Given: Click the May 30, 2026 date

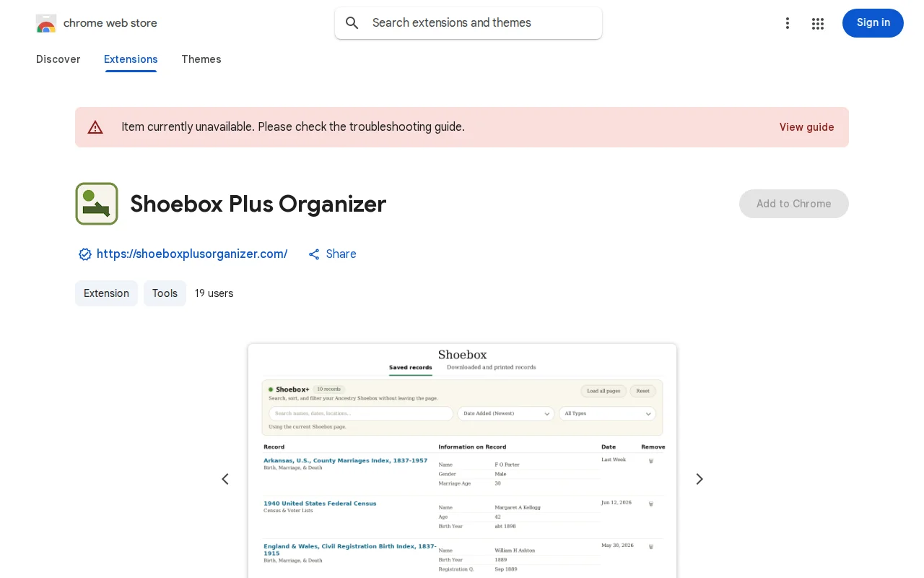Looking at the screenshot, I should click(x=617, y=545).
